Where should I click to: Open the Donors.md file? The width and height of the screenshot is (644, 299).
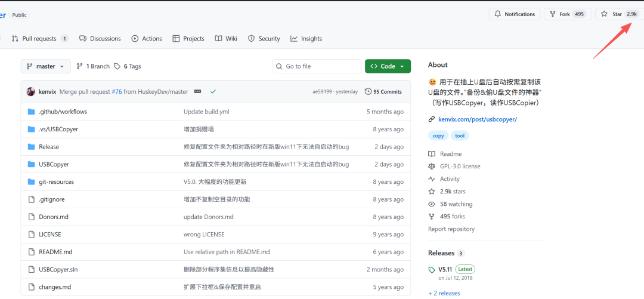(x=54, y=217)
